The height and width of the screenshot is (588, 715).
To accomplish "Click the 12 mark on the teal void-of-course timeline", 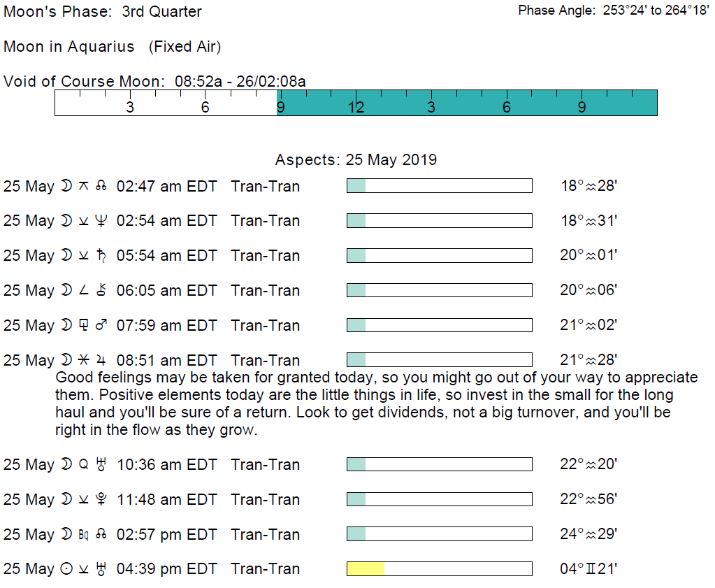I will pos(356,108).
